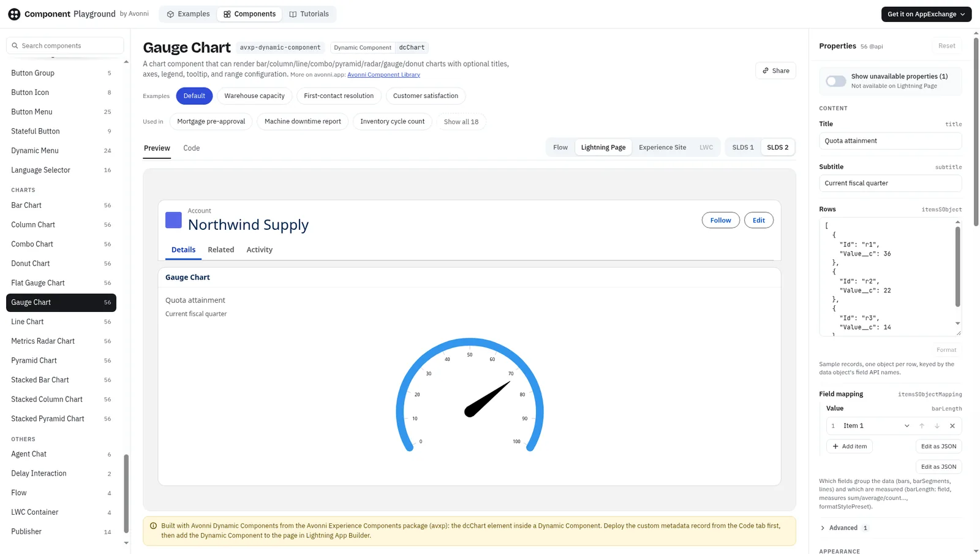
Task: Select the Warehouse capacity example
Action: [x=254, y=96]
